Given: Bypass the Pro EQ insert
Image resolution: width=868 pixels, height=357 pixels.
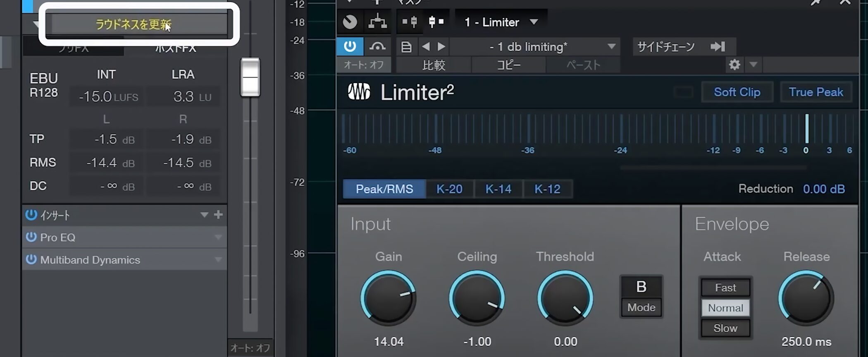Looking at the screenshot, I should [x=31, y=237].
